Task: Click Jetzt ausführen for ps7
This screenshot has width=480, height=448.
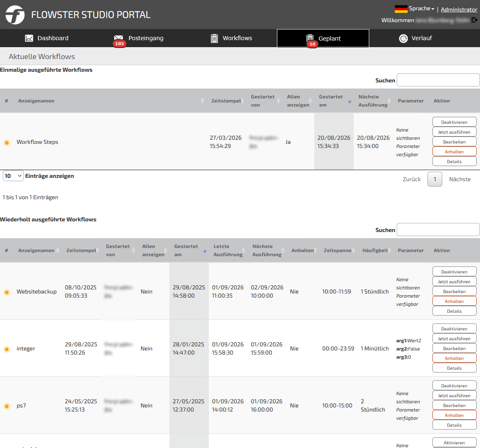Action: coord(454,395)
